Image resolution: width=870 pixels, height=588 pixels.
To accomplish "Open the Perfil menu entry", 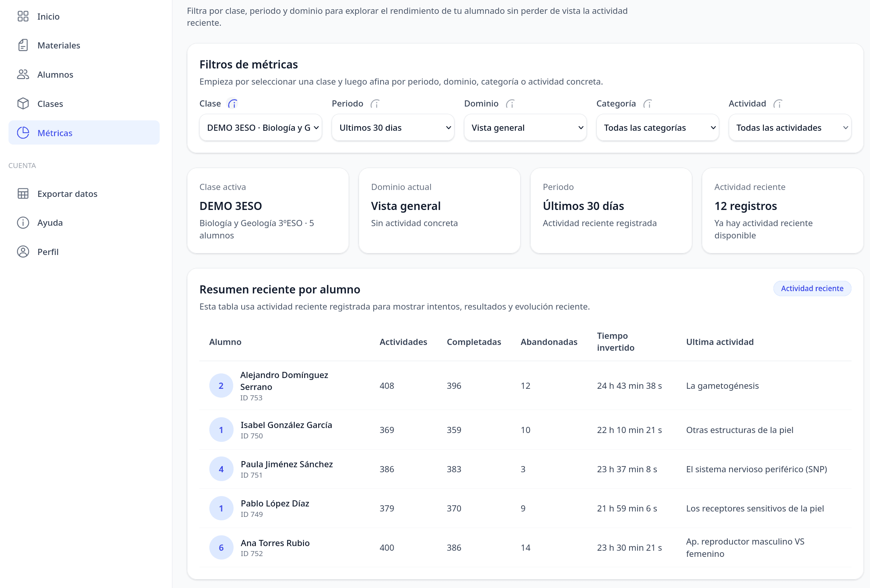I will coord(48,252).
